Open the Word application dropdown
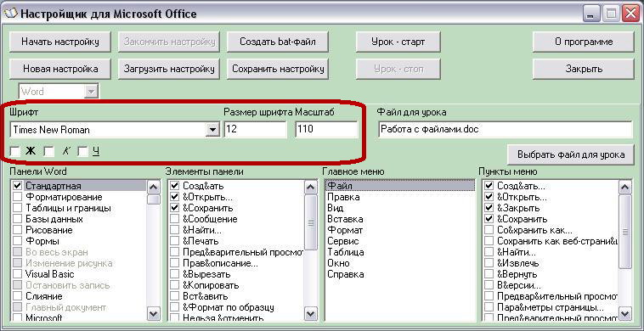 click(x=90, y=92)
